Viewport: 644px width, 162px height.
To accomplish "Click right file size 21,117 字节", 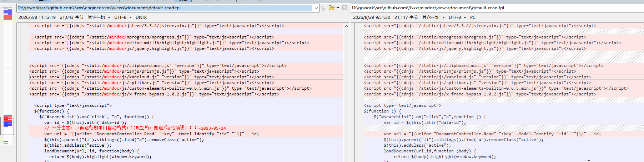I will click(x=406, y=17).
